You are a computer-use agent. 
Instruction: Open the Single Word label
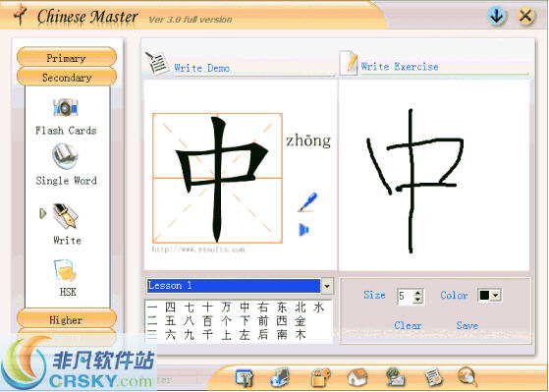point(66,181)
